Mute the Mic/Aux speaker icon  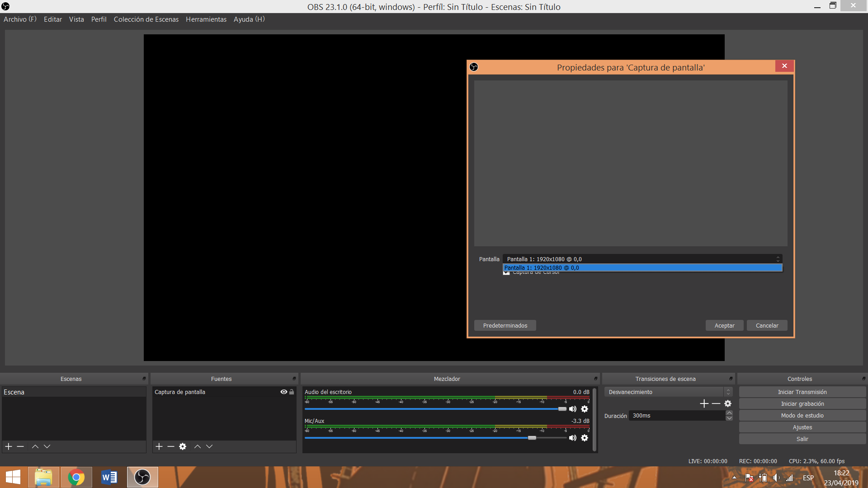pos(573,438)
